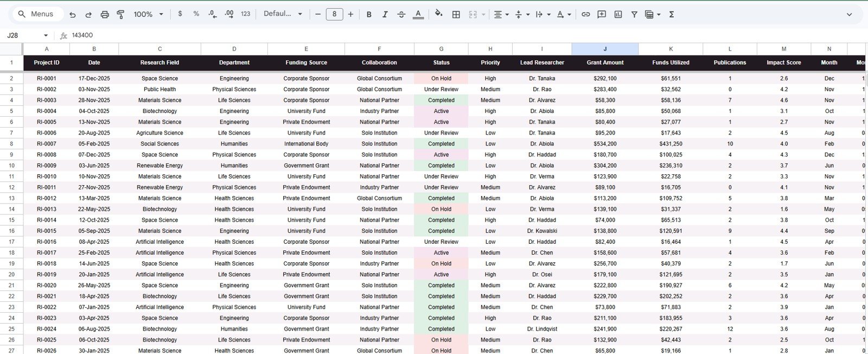Open the borders tool

pyautogui.click(x=456, y=15)
